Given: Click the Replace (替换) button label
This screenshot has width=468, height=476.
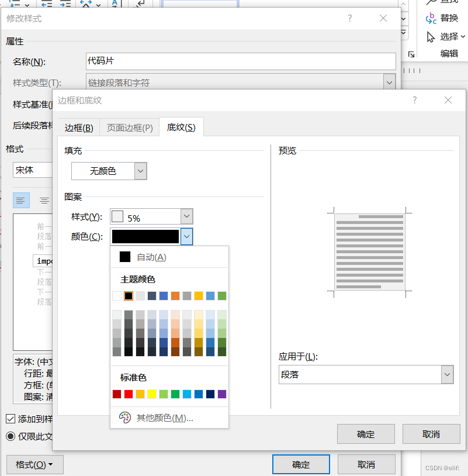Looking at the screenshot, I should point(449,18).
